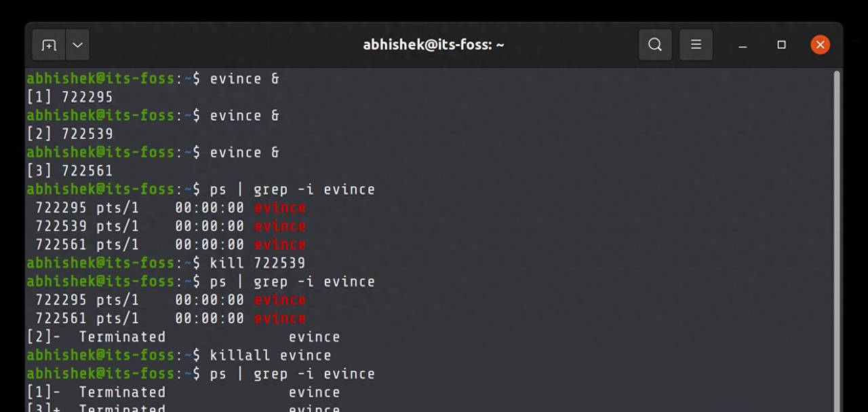
Task: Click the minimize dash icon
Action: (x=742, y=45)
